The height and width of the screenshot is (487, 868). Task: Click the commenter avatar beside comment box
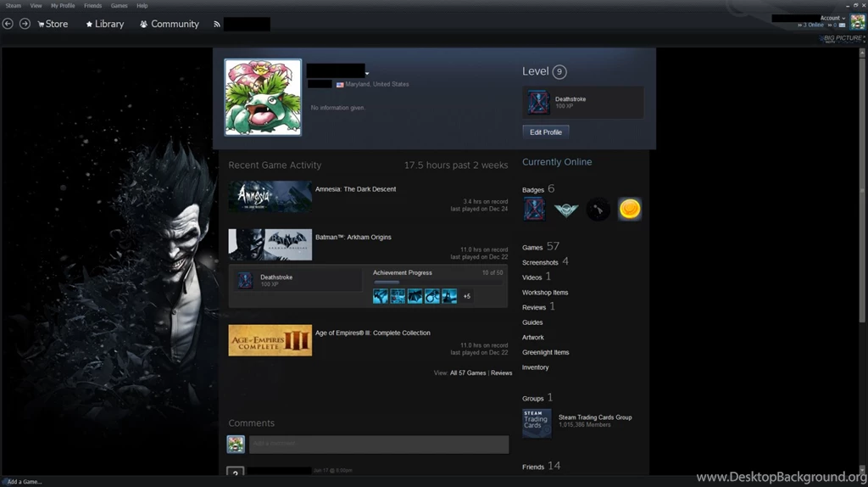[x=236, y=444]
